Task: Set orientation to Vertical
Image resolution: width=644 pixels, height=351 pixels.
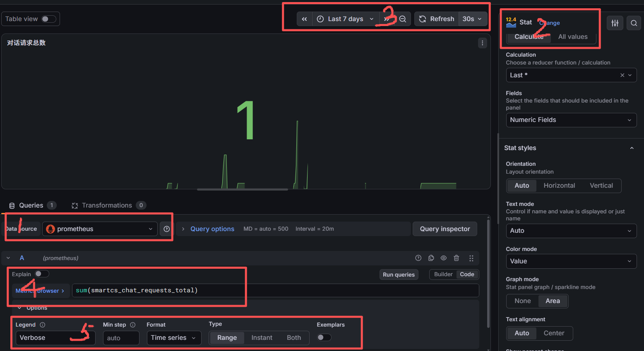Action: pyautogui.click(x=601, y=186)
